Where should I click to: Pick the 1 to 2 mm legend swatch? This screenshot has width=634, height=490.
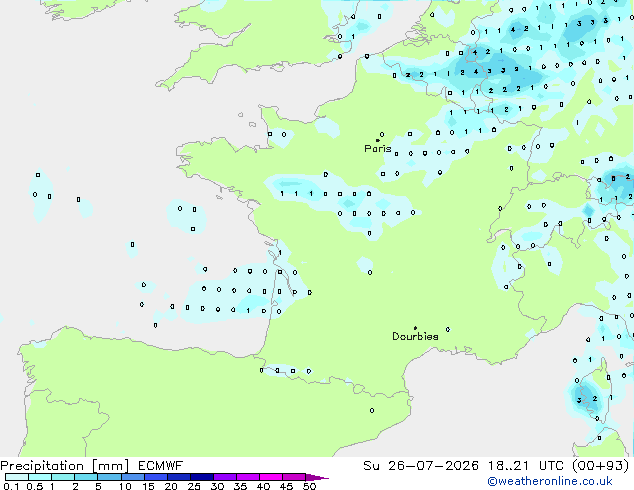63,477
